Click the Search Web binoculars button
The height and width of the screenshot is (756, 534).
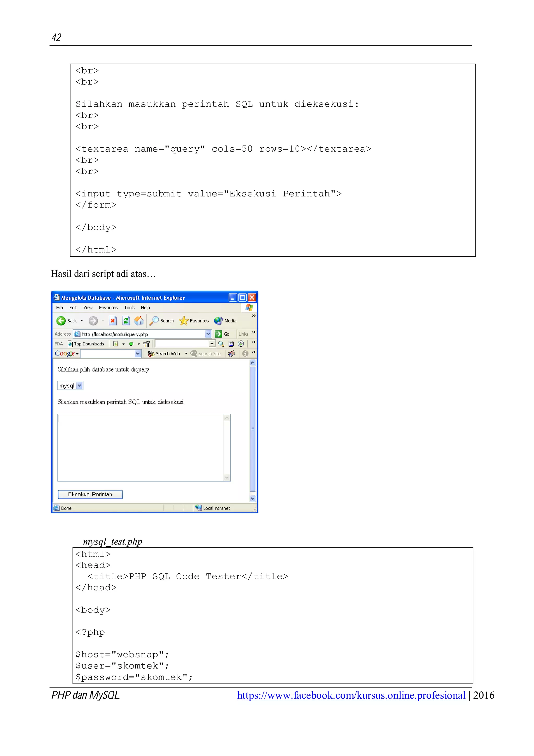click(164, 354)
